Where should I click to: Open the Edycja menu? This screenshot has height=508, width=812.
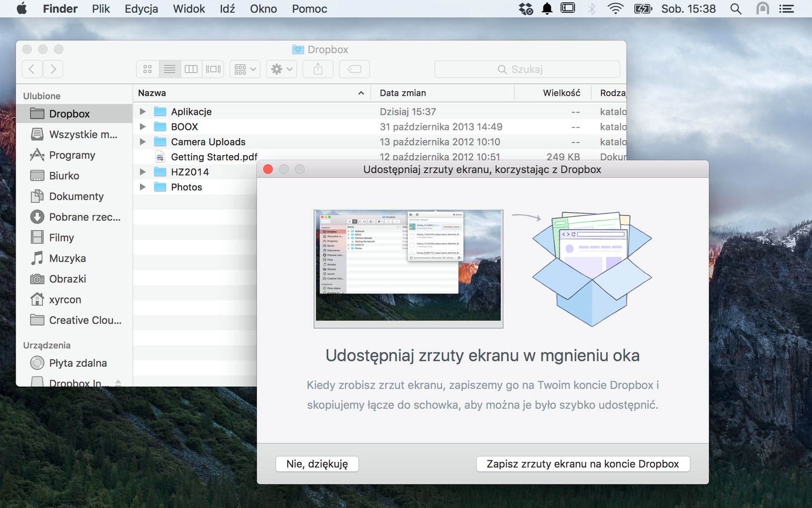tap(141, 9)
